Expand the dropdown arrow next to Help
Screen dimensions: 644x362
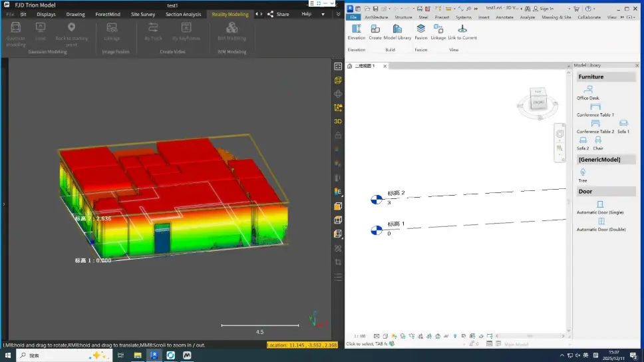[x=323, y=14]
